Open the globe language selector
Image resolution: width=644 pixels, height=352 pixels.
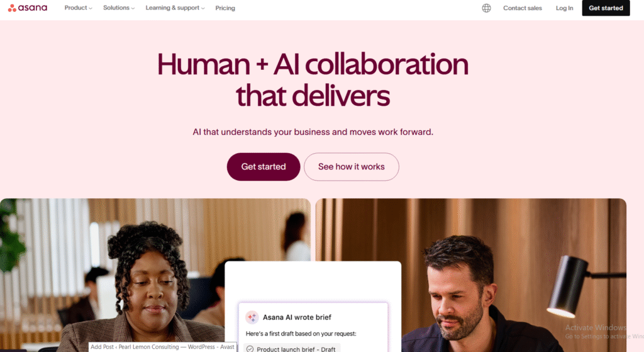pyautogui.click(x=486, y=8)
